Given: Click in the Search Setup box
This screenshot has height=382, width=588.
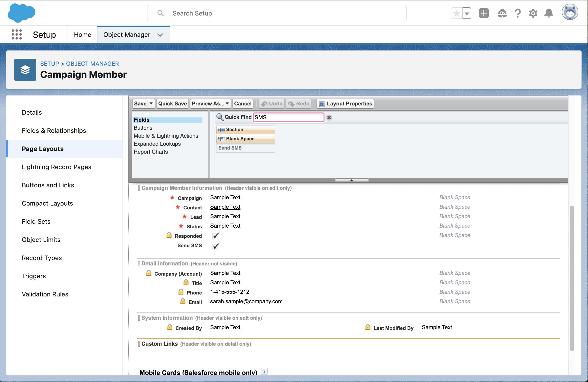Looking at the screenshot, I should [277, 13].
